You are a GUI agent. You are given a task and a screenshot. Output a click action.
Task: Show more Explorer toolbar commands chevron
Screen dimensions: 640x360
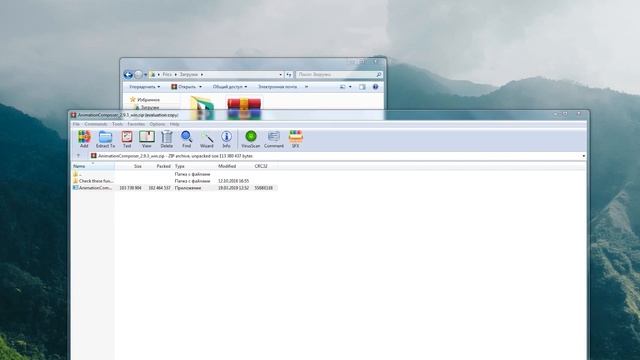pos(307,87)
